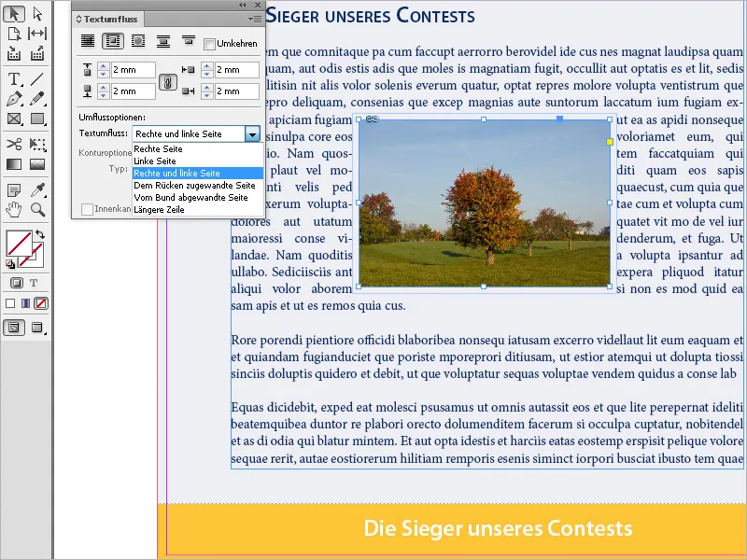Screen dimensions: 747x560
Task: Choose Wrap around object shape icon
Action: click(x=138, y=41)
